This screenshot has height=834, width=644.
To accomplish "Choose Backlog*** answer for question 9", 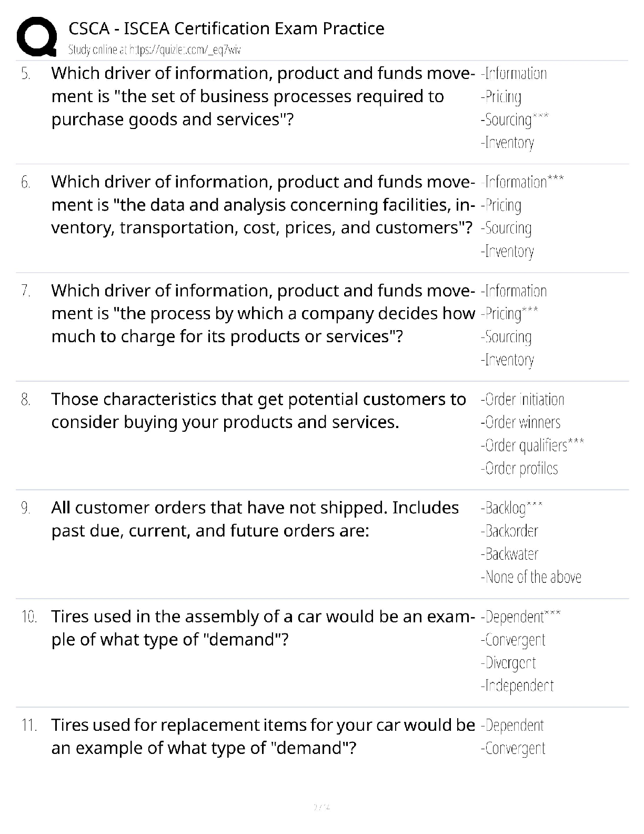I will tap(511, 508).
